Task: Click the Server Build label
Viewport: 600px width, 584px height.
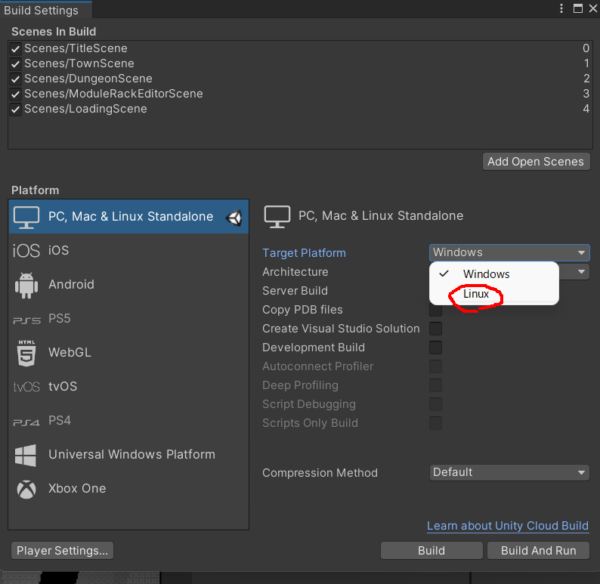Action: [295, 291]
